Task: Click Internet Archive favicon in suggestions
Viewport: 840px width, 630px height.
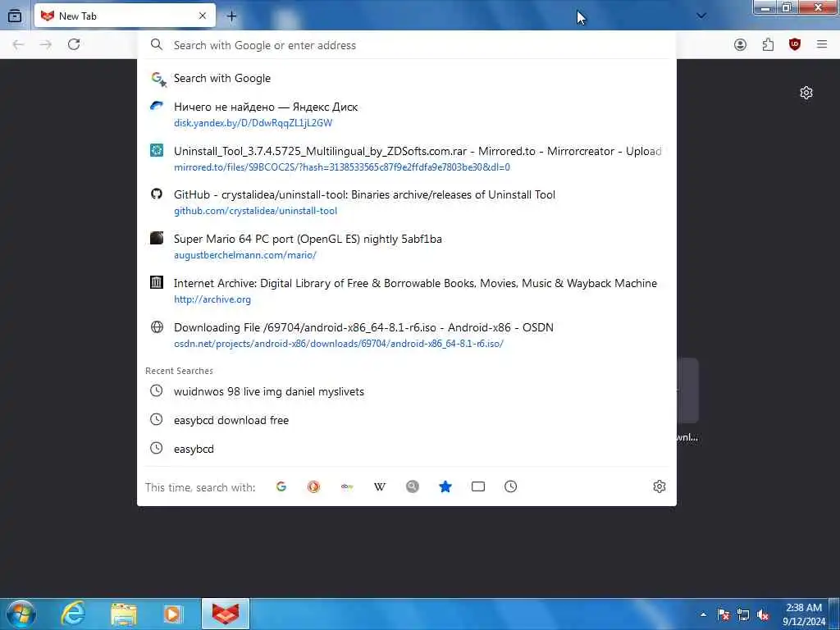Action: coord(157,282)
